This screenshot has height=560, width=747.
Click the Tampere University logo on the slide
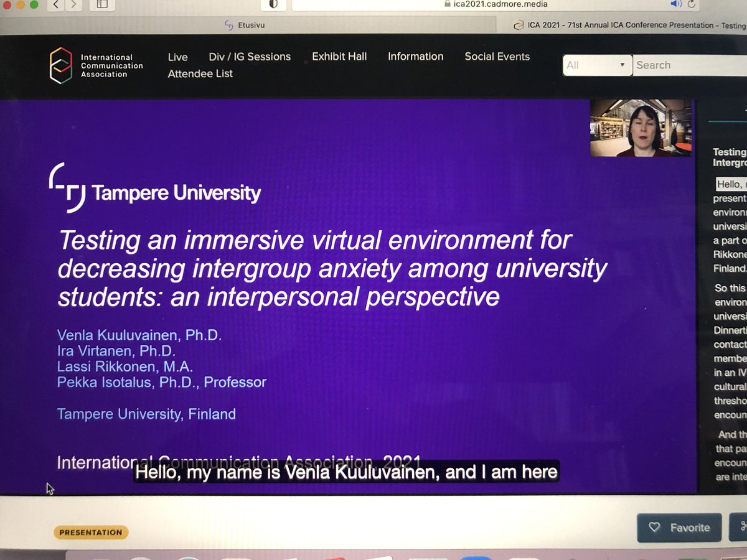coord(154,187)
